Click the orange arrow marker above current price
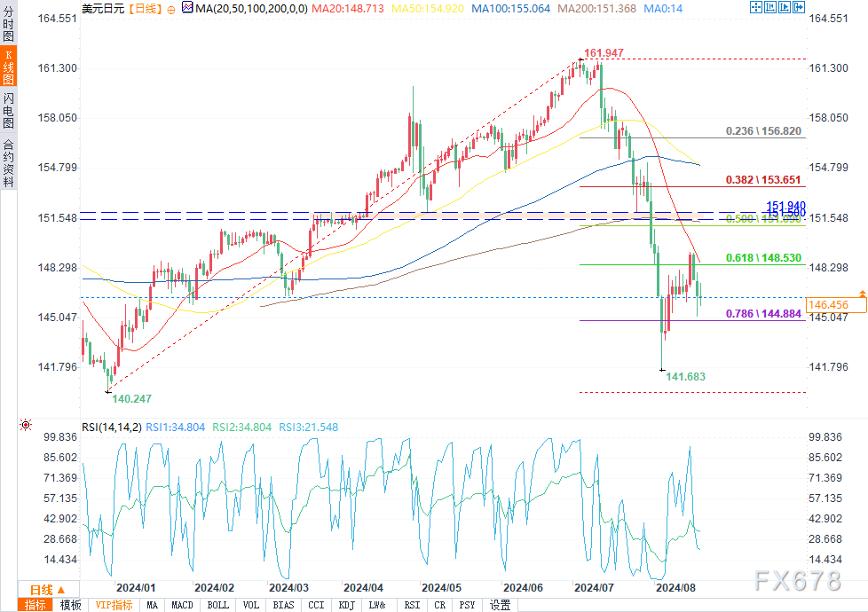The image size is (868, 612). click(x=862, y=293)
